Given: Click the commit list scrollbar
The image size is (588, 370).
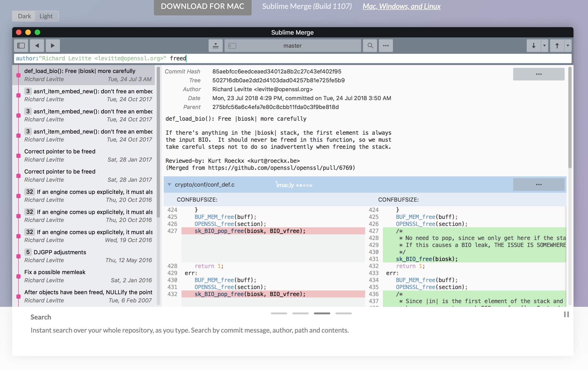Looking at the screenshot, I should click(x=158, y=142).
